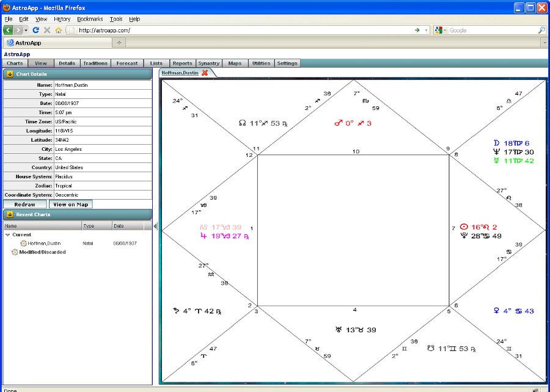Image resolution: width=550 pixels, height=392 pixels.
Task: Open the list all tabs dropdown
Action: pos(544,42)
